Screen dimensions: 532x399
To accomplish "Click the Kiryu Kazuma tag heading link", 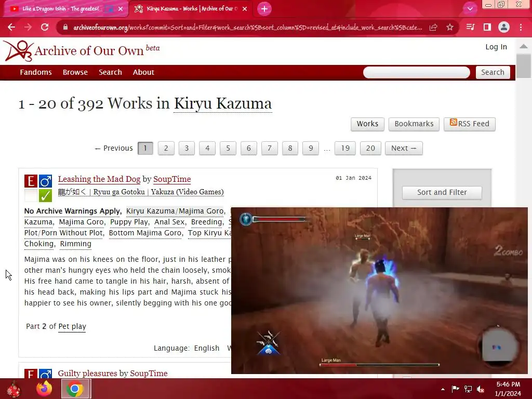I will (x=223, y=103).
